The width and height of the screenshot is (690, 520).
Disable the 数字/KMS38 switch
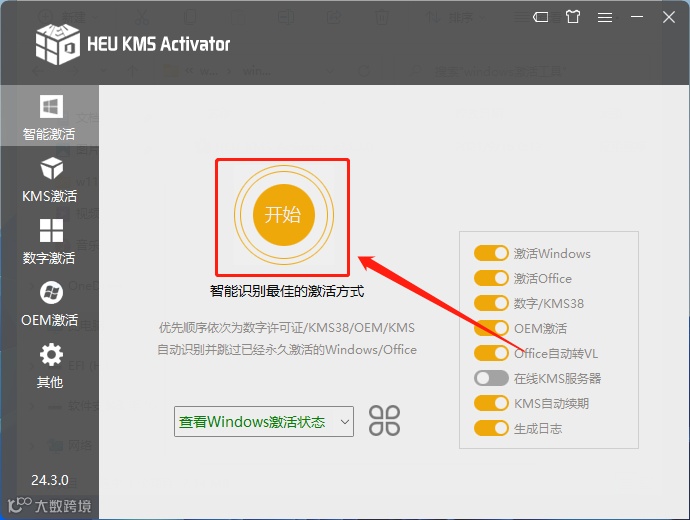pos(491,303)
